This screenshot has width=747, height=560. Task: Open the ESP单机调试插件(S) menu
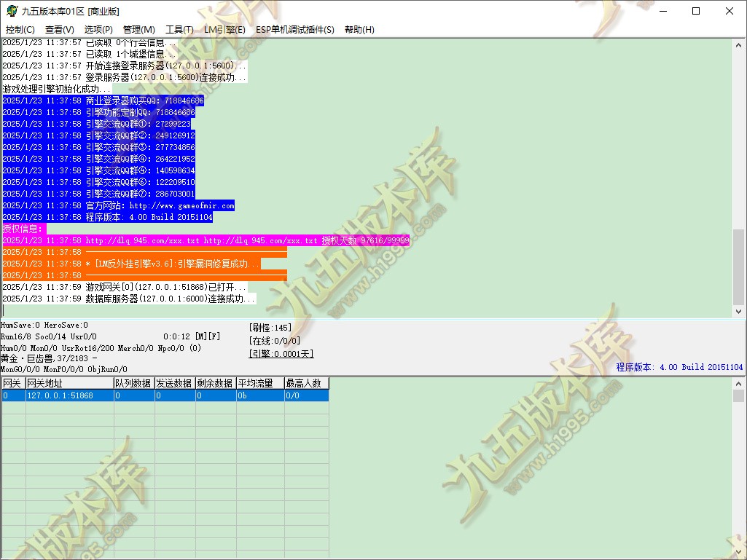(295, 30)
